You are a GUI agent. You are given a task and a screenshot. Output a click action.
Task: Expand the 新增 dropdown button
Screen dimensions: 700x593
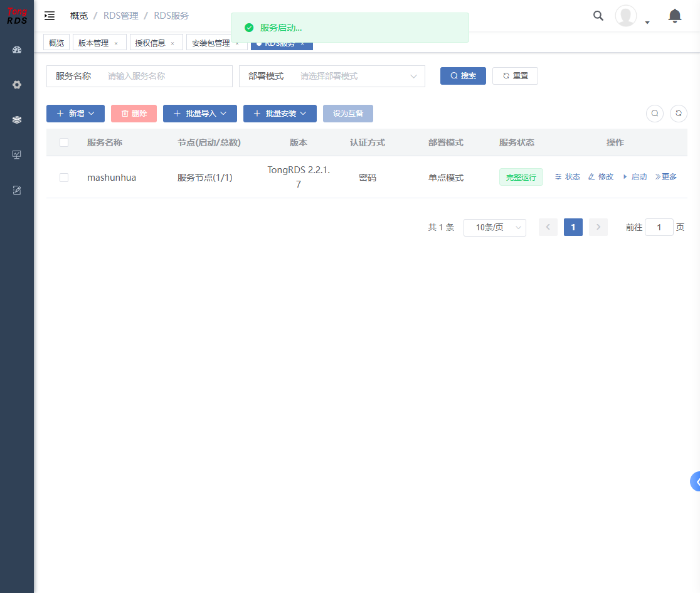click(x=75, y=114)
